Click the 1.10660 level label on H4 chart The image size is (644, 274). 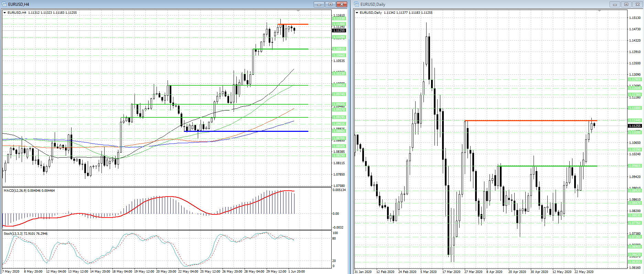[x=339, y=55]
